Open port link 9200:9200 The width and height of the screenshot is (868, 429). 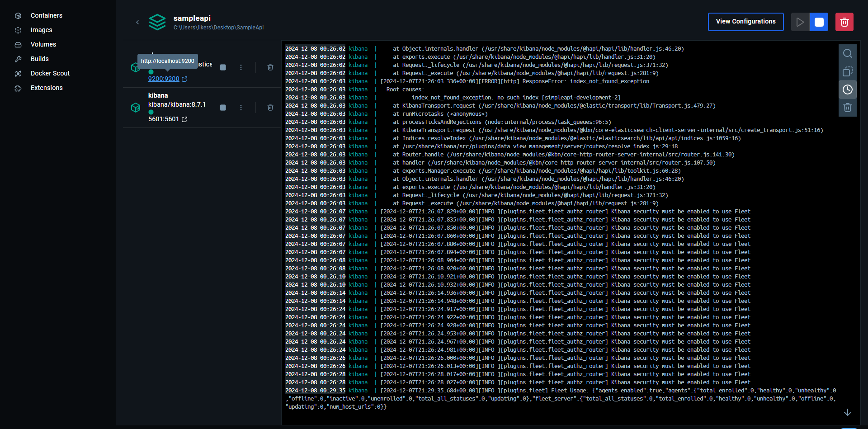click(x=168, y=79)
